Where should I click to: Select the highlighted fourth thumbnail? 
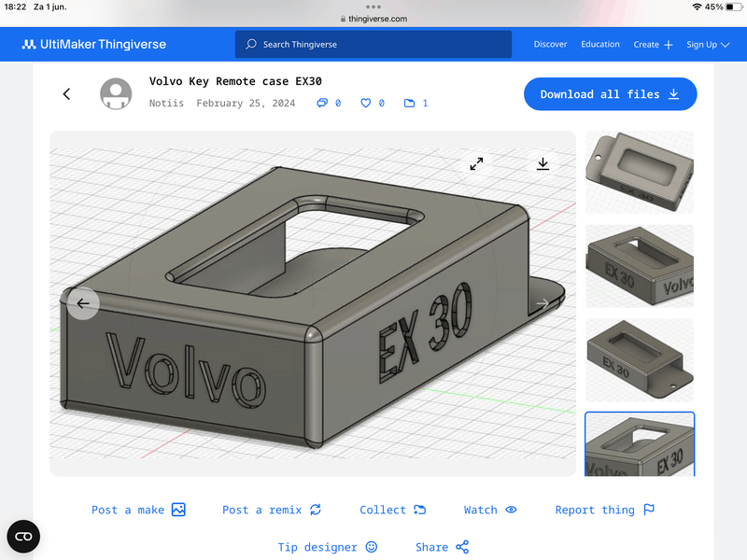click(x=640, y=444)
